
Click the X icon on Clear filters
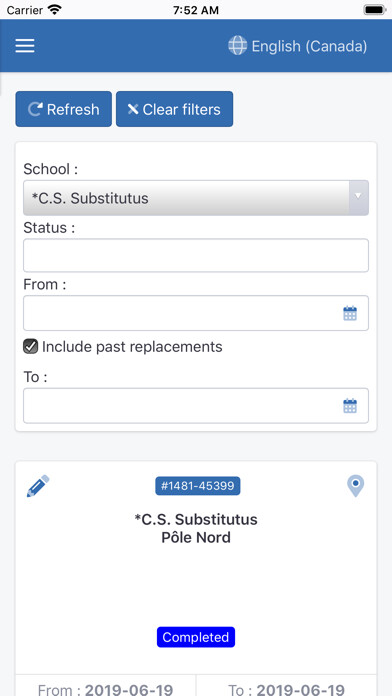pyautogui.click(x=133, y=109)
